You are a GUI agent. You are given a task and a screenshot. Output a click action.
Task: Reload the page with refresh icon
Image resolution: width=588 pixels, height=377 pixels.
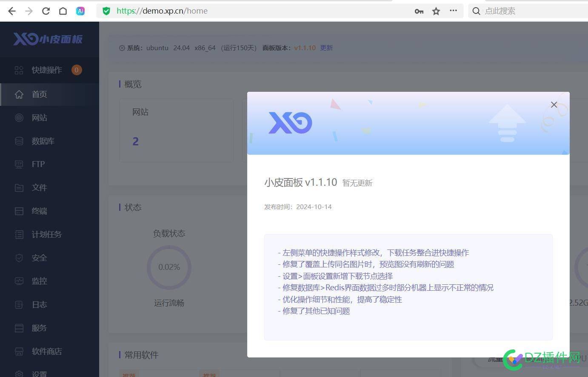click(x=46, y=11)
